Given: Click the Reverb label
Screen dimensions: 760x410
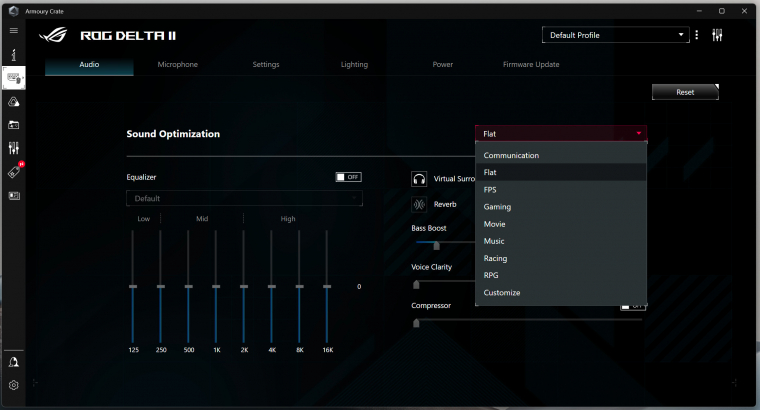Looking at the screenshot, I should click(445, 205).
